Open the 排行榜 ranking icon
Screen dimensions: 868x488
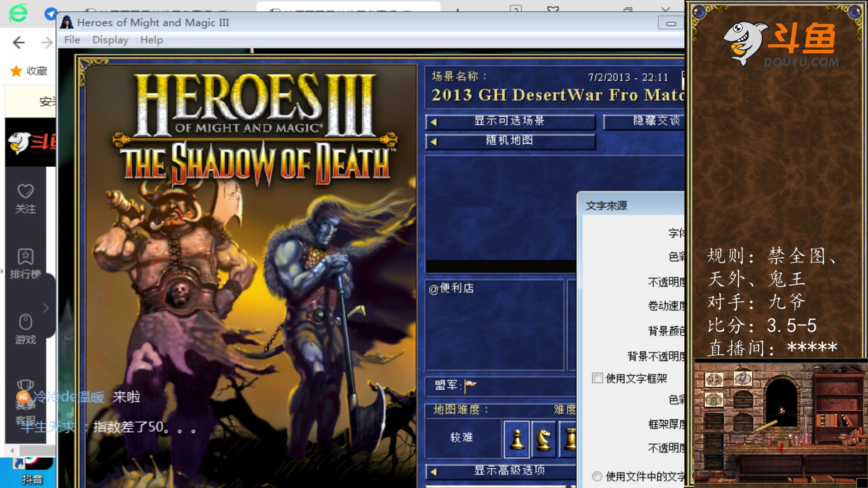pyautogui.click(x=25, y=256)
